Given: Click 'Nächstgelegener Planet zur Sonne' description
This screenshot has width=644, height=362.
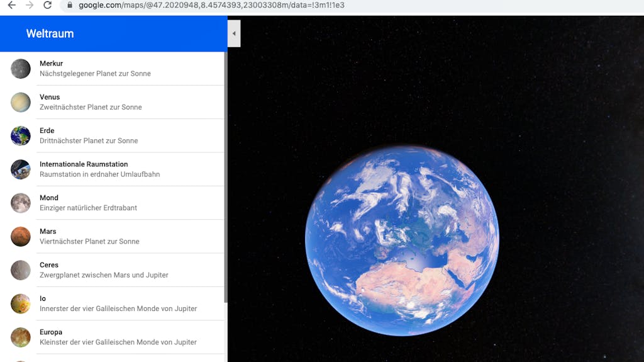Looking at the screenshot, I should tap(96, 74).
